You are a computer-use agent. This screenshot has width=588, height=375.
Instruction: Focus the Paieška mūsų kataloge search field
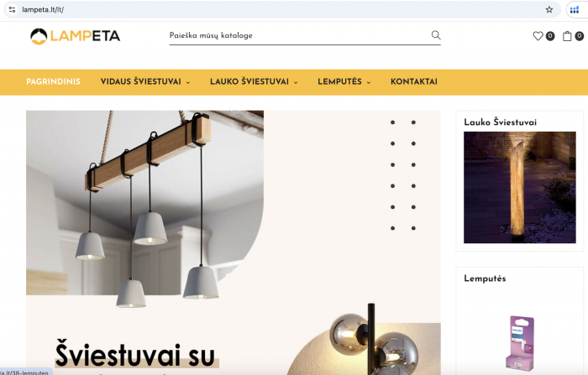300,35
